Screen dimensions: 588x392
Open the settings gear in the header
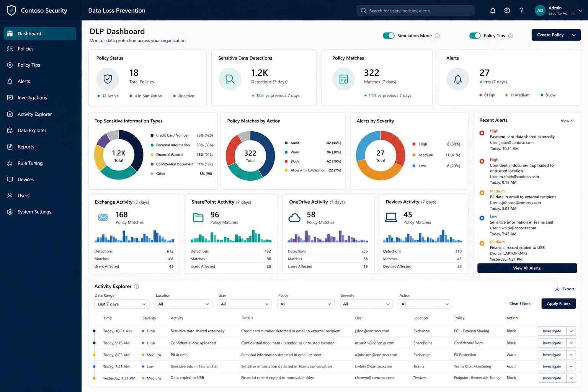pos(507,11)
